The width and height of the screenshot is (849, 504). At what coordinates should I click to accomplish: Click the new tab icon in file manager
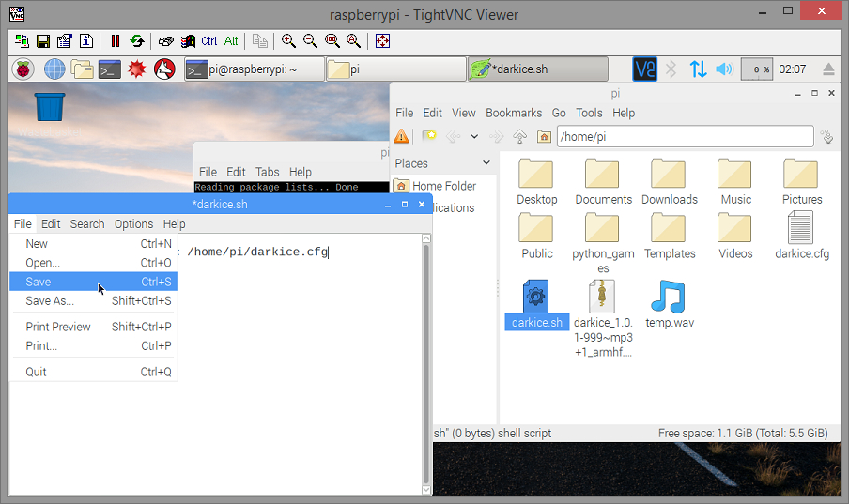click(429, 136)
